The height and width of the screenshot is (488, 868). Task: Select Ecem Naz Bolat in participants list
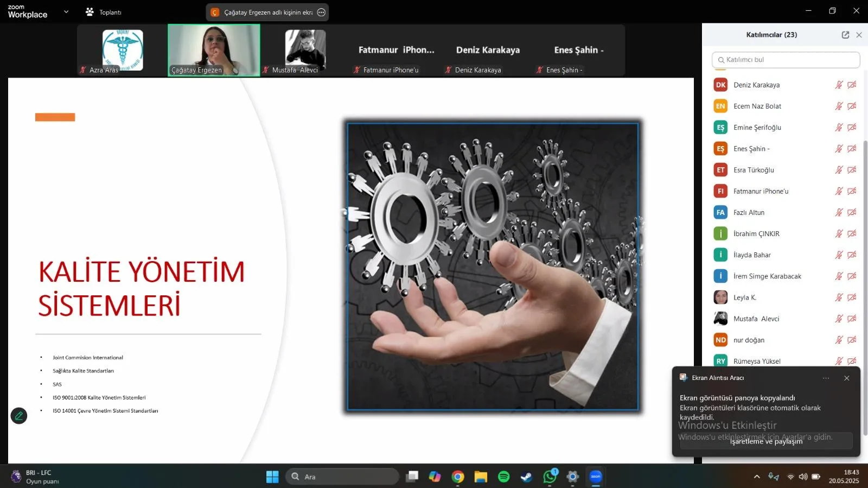(786, 106)
